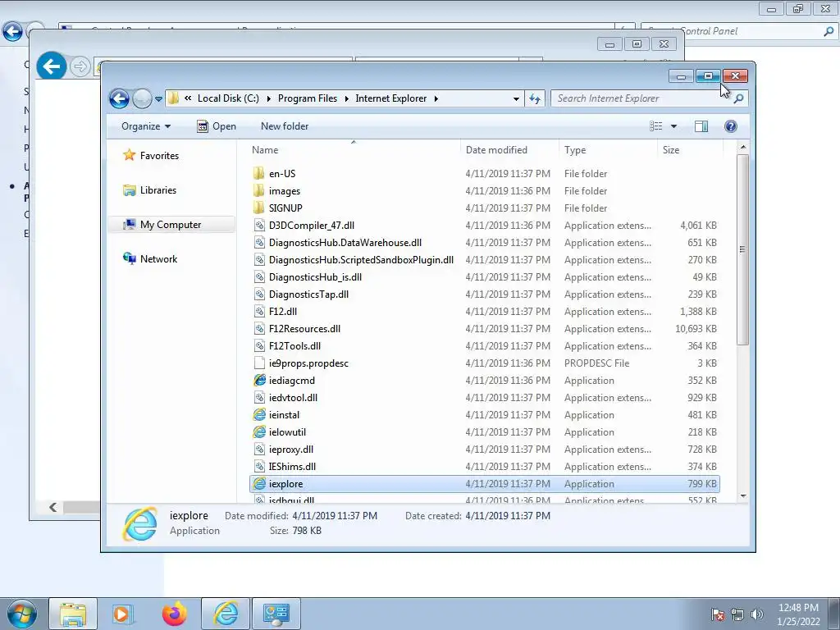Screen dimensions: 840x630
Task: Open the address bar previous locations dropdown
Action: click(516, 98)
